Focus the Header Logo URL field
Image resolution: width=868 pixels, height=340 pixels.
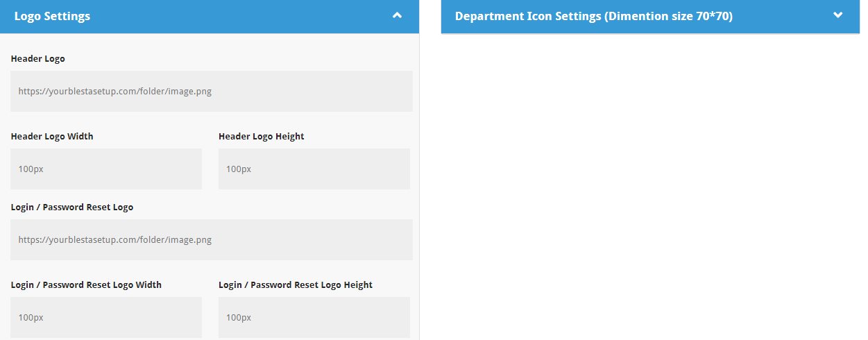(211, 91)
